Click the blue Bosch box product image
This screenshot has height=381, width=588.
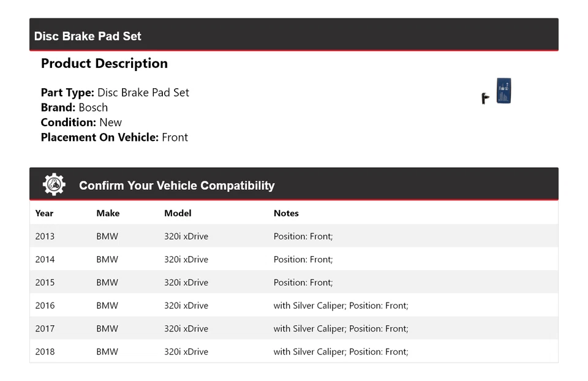[503, 91]
